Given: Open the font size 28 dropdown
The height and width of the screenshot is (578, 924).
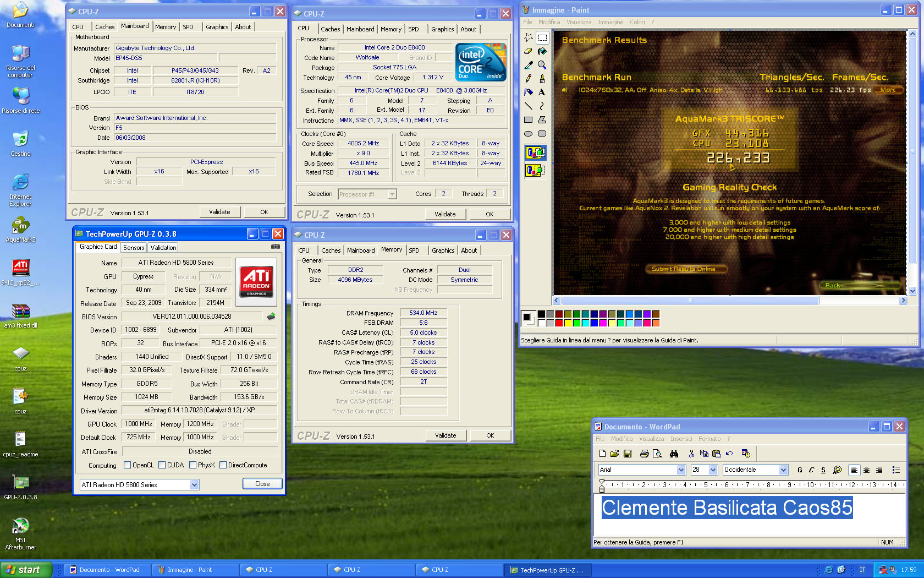Looking at the screenshot, I should coord(713,470).
